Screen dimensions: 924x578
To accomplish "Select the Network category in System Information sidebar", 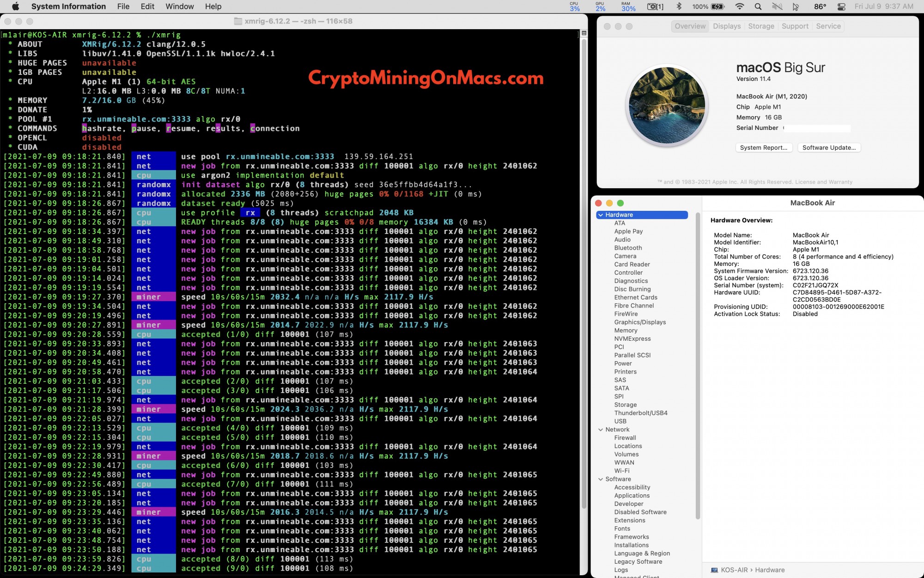I will coord(617,429).
